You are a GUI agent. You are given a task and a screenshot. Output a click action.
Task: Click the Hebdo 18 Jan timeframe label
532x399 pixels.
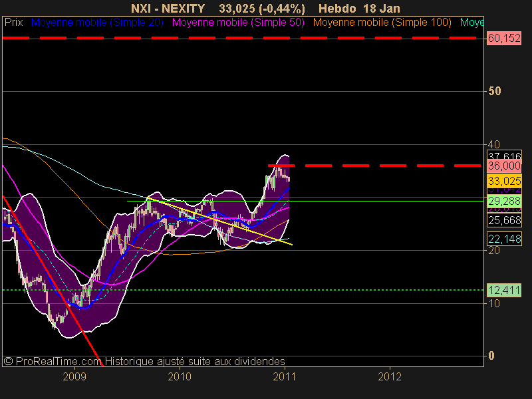[359, 9]
